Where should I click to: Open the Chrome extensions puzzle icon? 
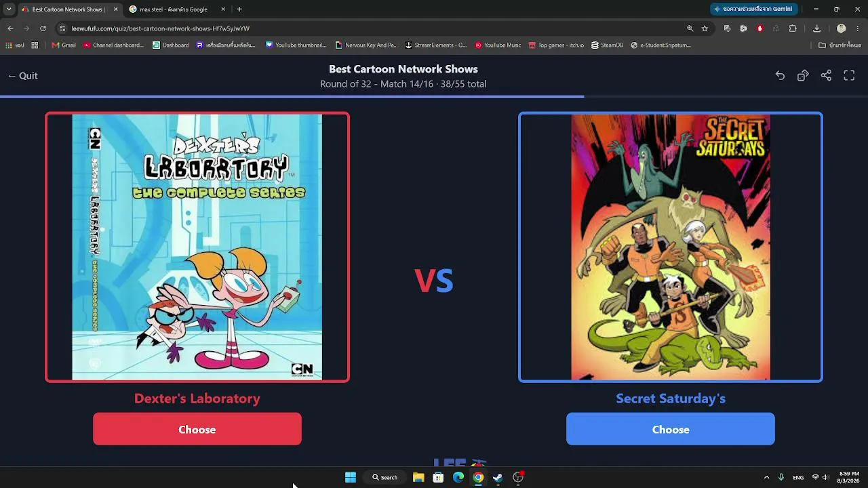point(793,28)
